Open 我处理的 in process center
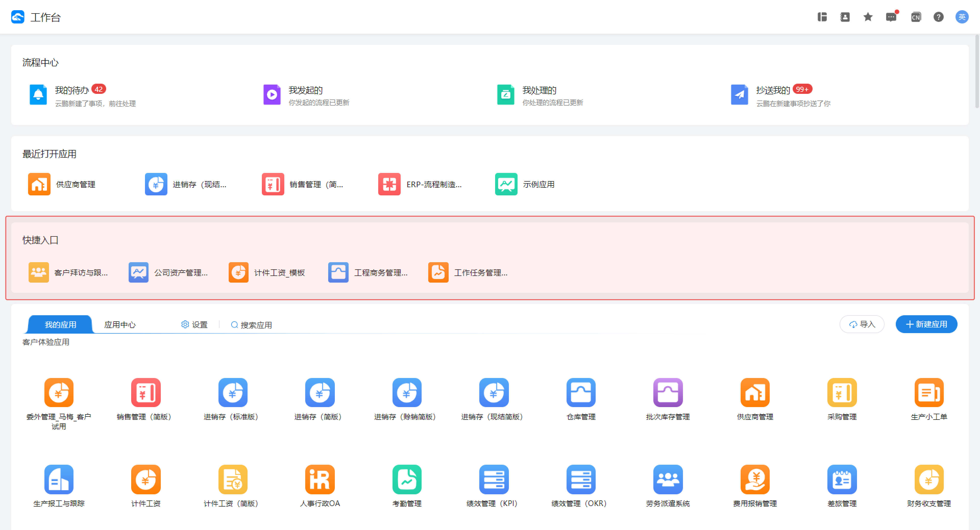 point(540,95)
